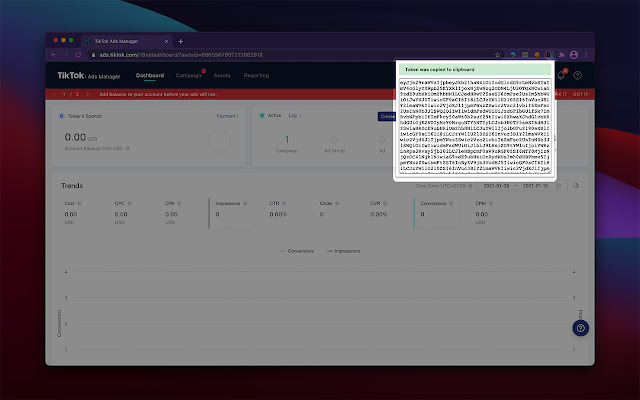Open the Reporting tab
Viewport: 640px width, 400px height.
[256, 76]
